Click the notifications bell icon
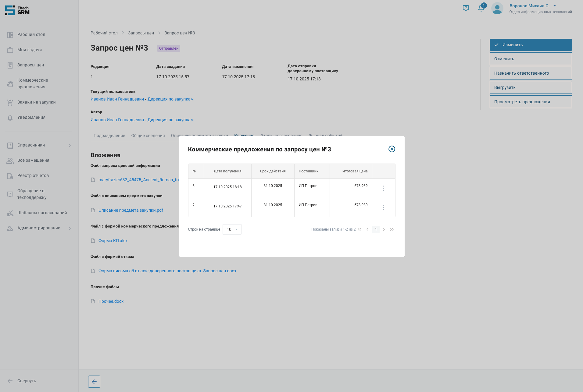Image resolution: width=583 pixels, height=392 pixels. (481, 8)
